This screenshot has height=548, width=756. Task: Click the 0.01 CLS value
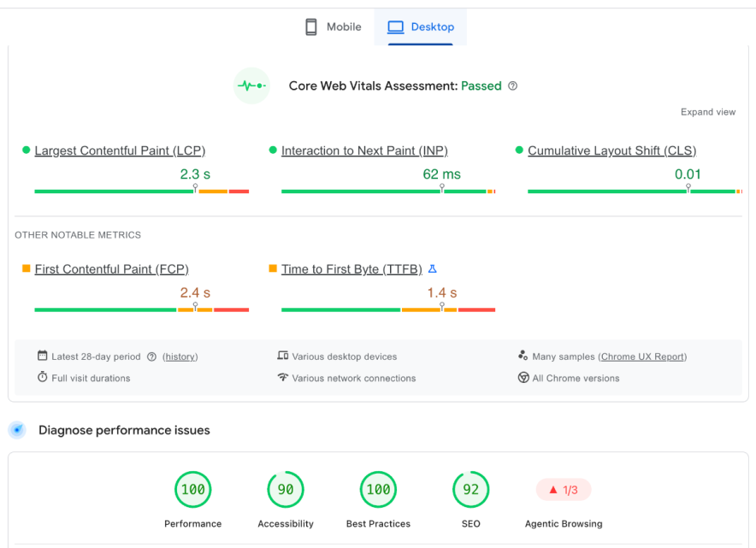pos(688,174)
